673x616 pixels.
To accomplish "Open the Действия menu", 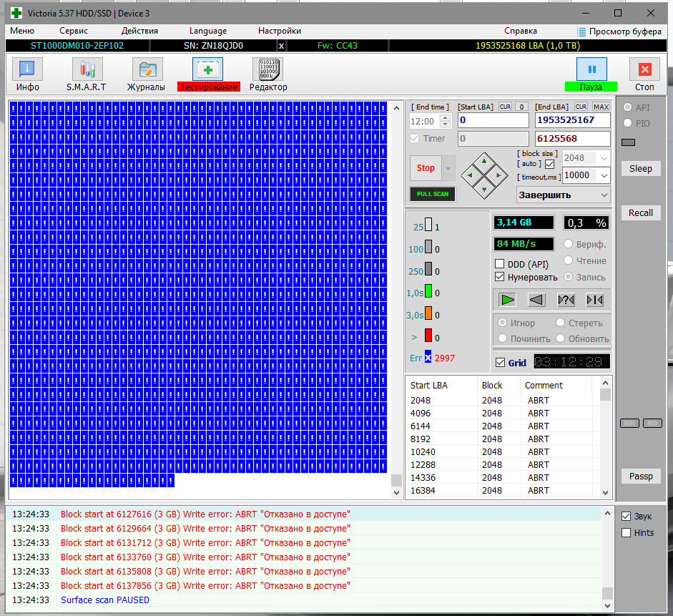I will pos(139,31).
